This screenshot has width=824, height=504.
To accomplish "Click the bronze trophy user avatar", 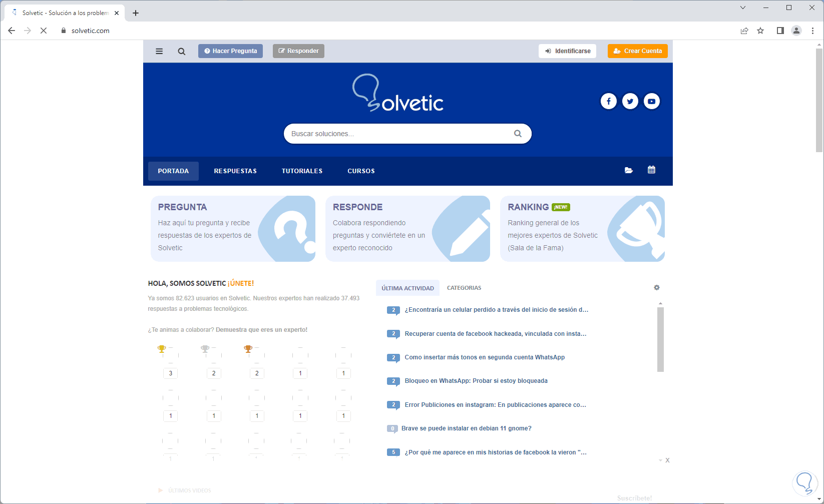I will click(257, 355).
